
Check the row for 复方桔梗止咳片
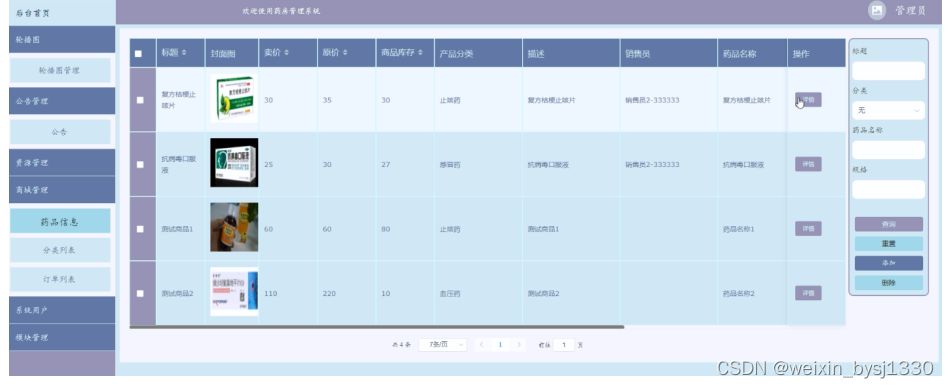click(140, 100)
